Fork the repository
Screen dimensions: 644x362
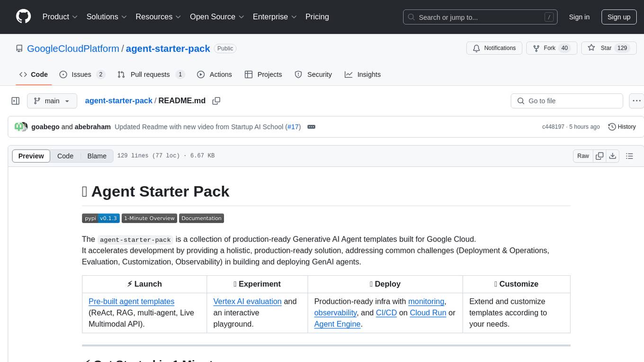click(552, 48)
